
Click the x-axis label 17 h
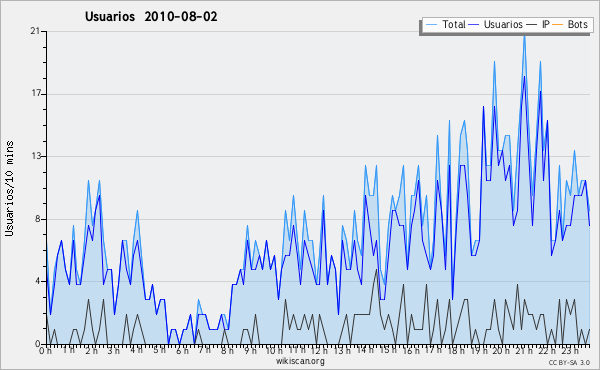(433, 350)
